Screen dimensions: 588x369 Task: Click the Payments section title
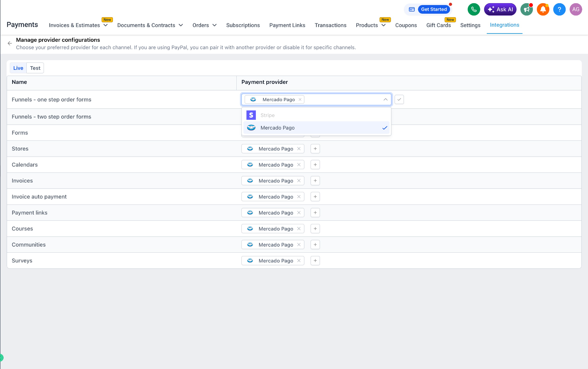[x=22, y=24]
